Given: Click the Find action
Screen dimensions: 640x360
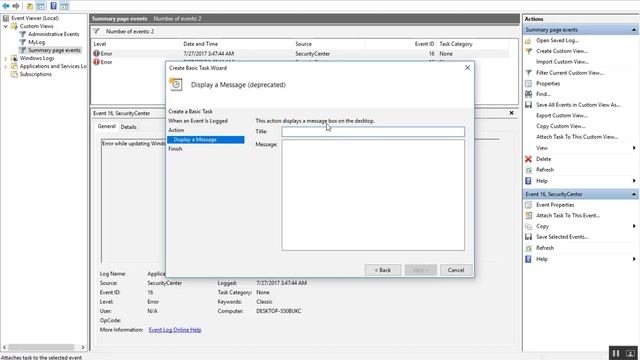Looking at the screenshot, I should click(x=543, y=94).
